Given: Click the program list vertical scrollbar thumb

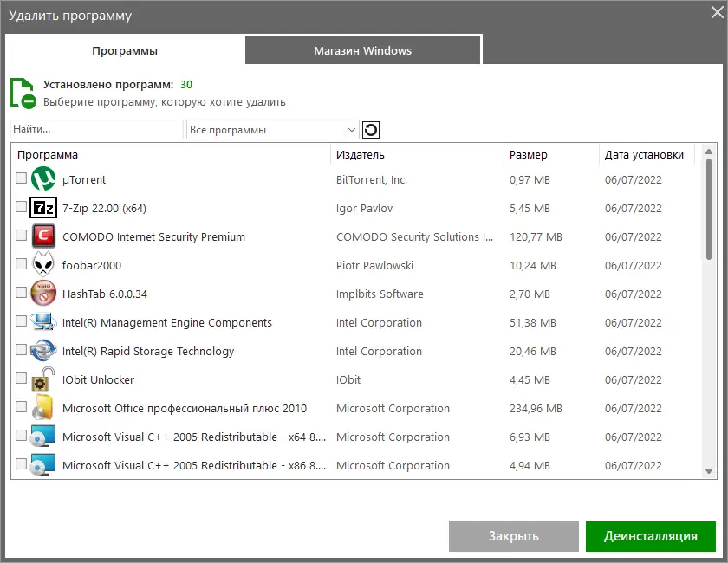Looking at the screenshot, I should (709, 208).
